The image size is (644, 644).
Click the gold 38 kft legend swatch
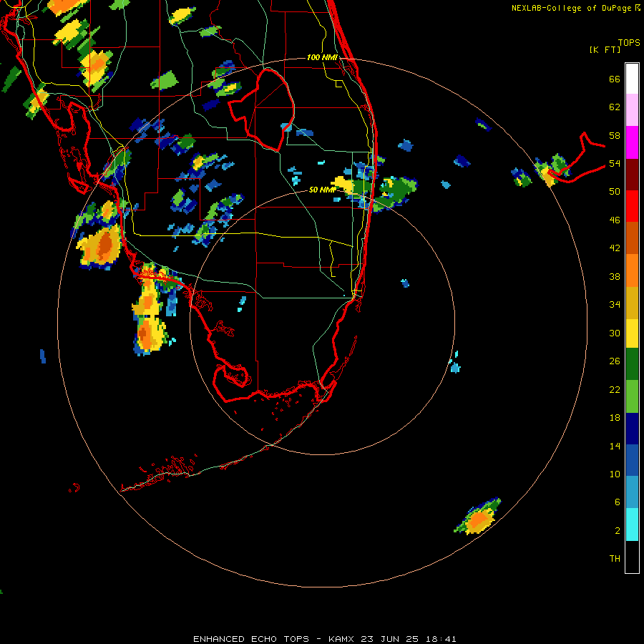click(632, 303)
